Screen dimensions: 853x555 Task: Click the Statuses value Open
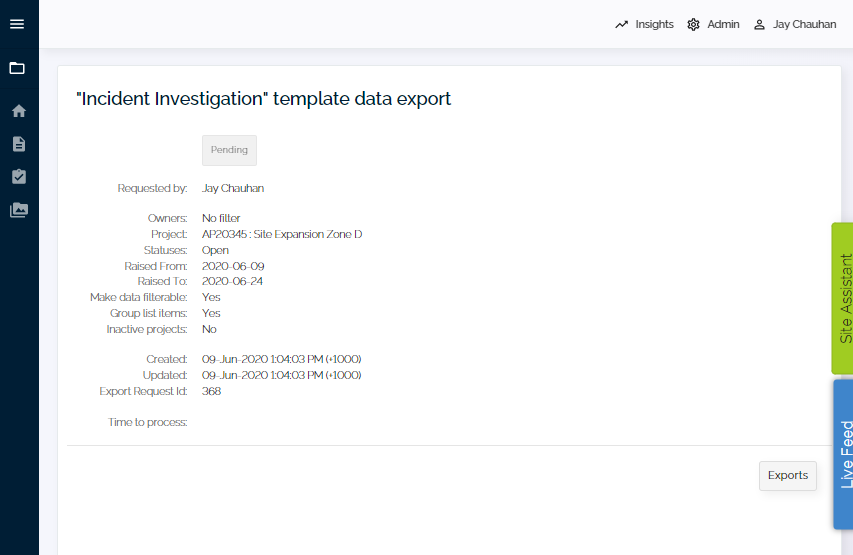215,250
